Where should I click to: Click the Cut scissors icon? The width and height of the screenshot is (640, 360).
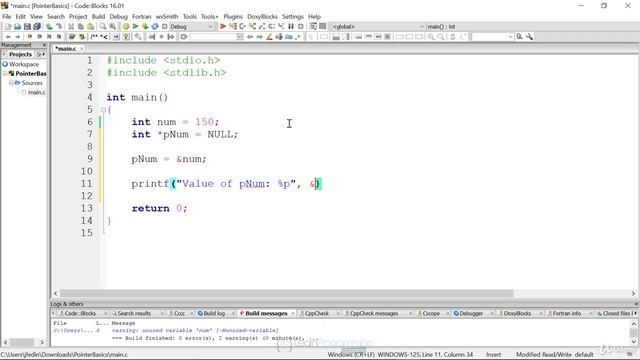click(x=71, y=27)
